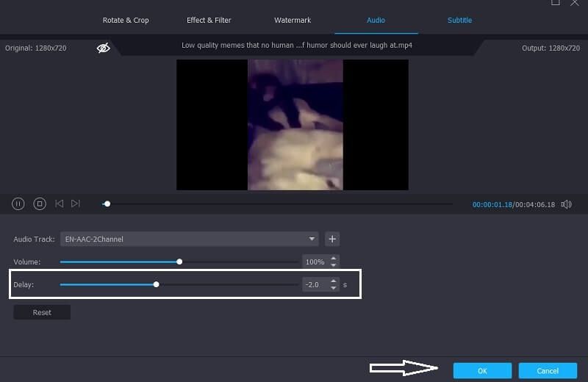Add audio track with plus icon
588x382 pixels.
pyautogui.click(x=332, y=239)
